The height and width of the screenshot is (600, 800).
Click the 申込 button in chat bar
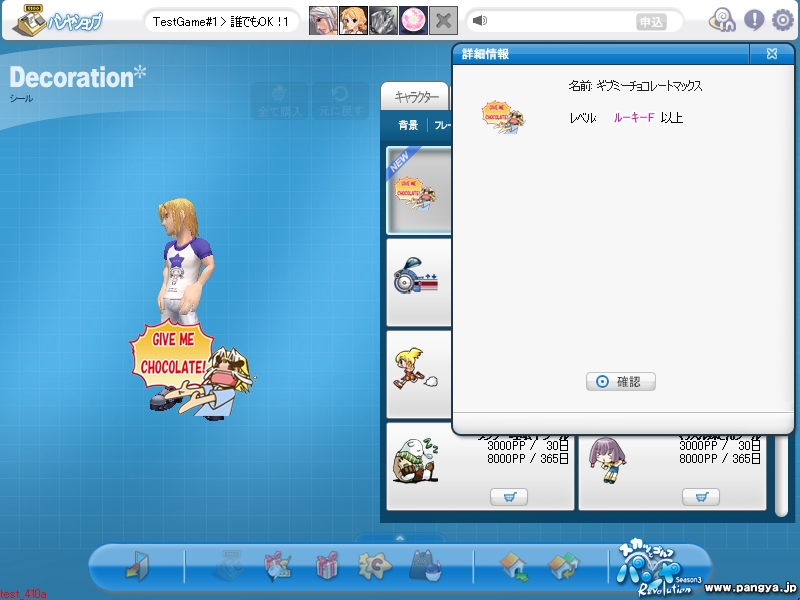652,22
